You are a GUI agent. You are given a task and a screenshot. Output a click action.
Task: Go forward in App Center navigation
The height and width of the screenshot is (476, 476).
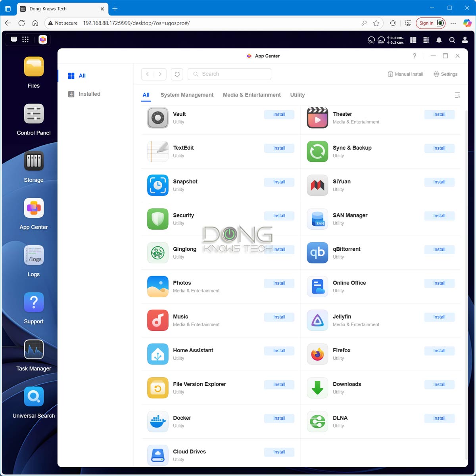pos(160,74)
